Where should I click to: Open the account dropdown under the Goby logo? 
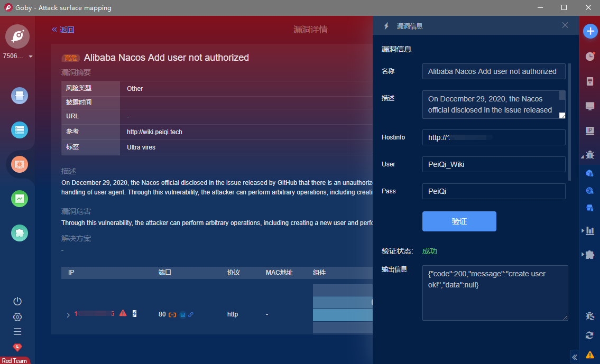tap(31, 57)
